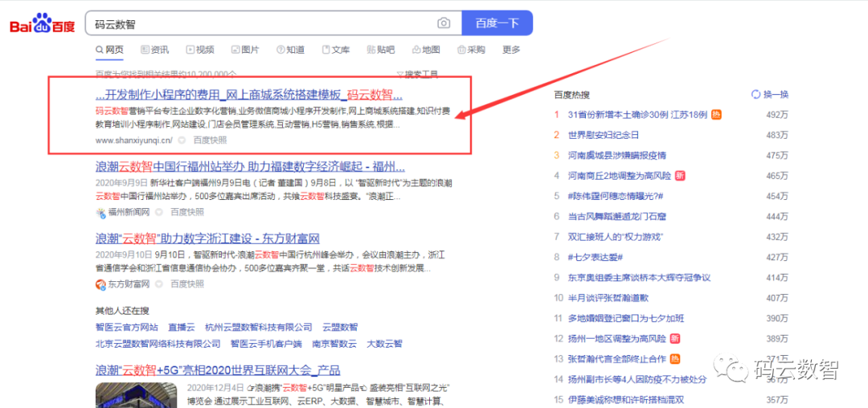
Task: Click the 互联网大会 result thumbnail
Action: (137, 394)
